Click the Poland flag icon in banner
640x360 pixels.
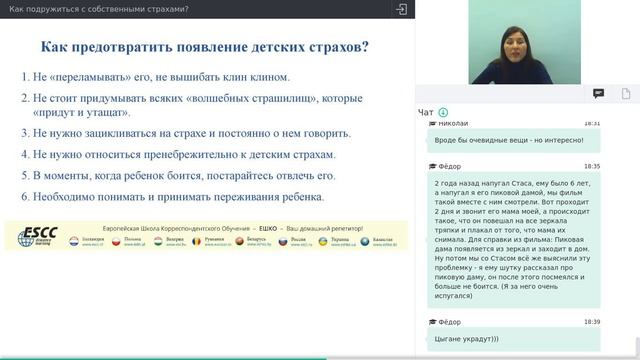tap(116, 241)
